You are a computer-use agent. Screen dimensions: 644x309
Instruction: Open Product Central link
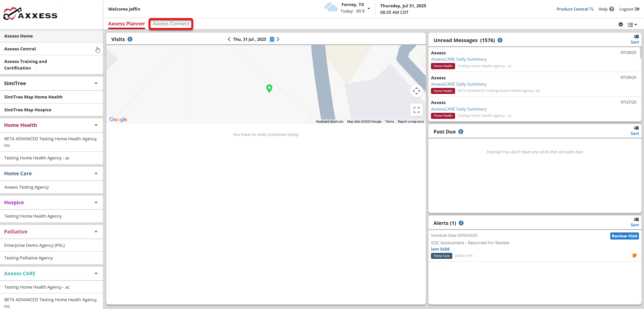(575, 9)
